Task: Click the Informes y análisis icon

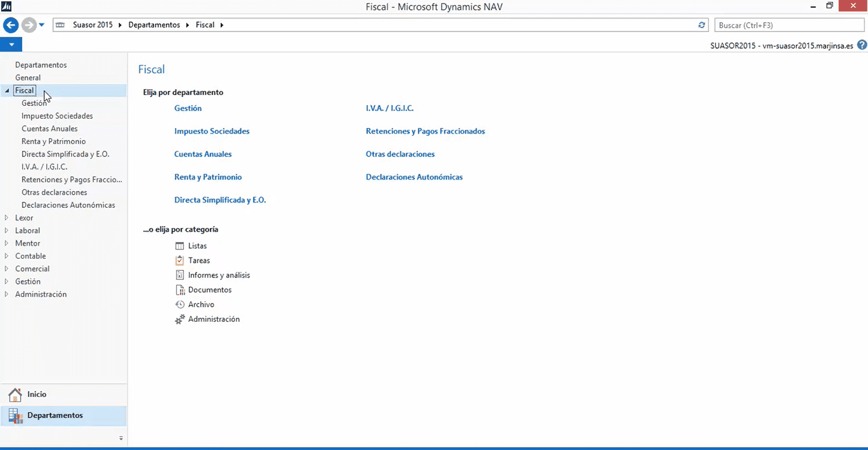Action: click(x=180, y=275)
